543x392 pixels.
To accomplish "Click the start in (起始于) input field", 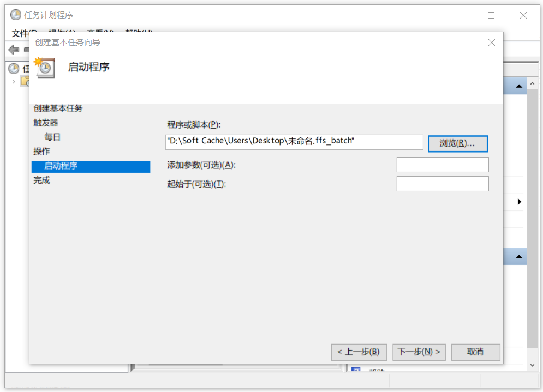I will [443, 184].
